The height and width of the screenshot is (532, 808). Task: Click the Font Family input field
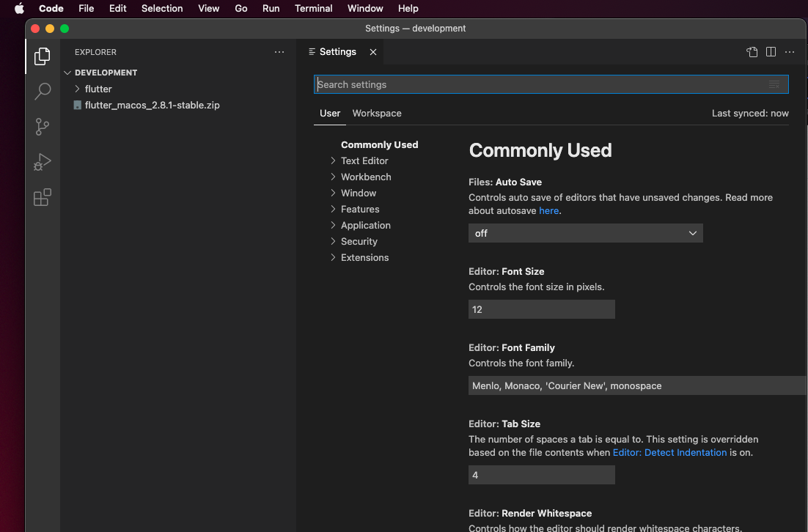[x=637, y=385]
